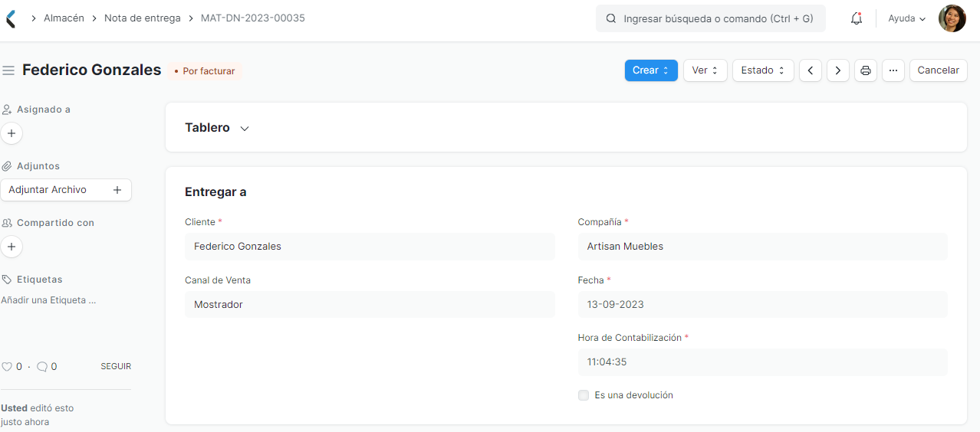Click the Asignado a label

click(x=44, y=110)
